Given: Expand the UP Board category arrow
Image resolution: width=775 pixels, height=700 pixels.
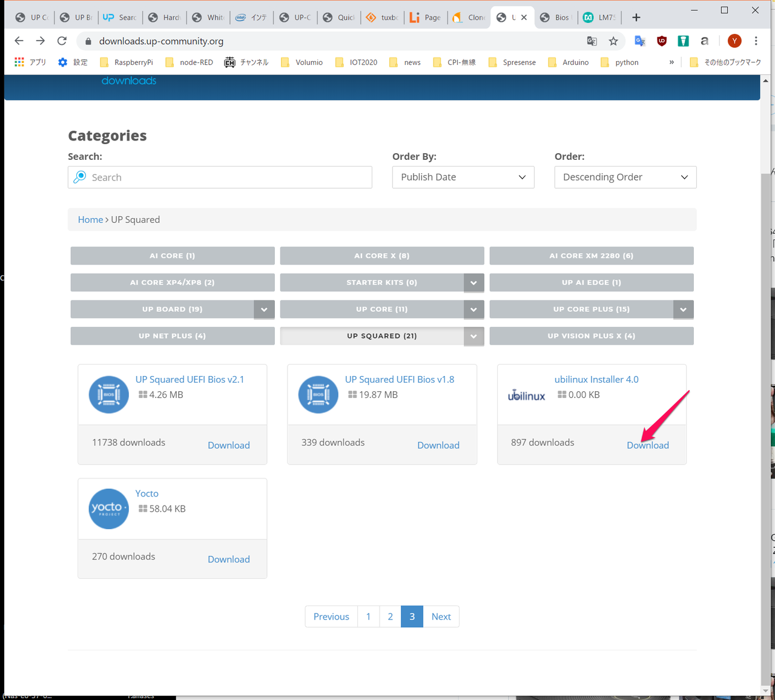Looking at the screenshot, I should (264, 309).
